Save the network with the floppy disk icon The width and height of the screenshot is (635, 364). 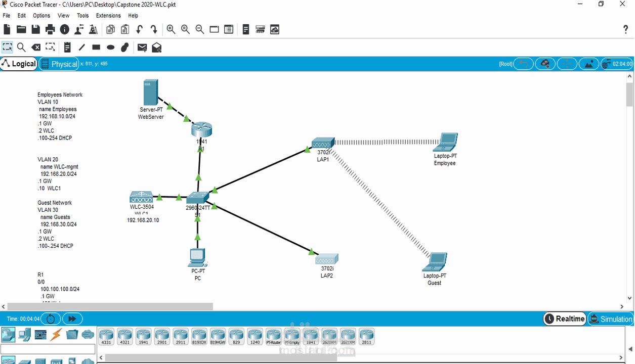(36, 29)
